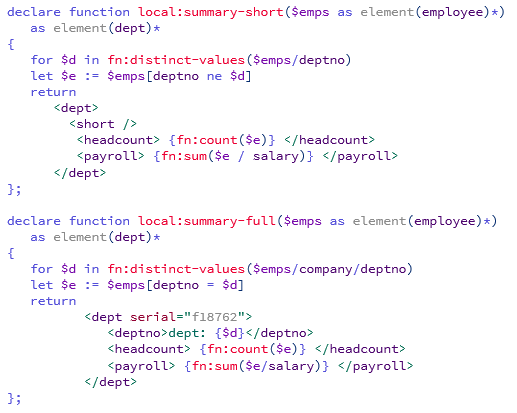The width and height of the screenshot is (517, 413).
Task: Click 'fn:count' in the summary-full headcount line
Action: click(x=238, y=349)
